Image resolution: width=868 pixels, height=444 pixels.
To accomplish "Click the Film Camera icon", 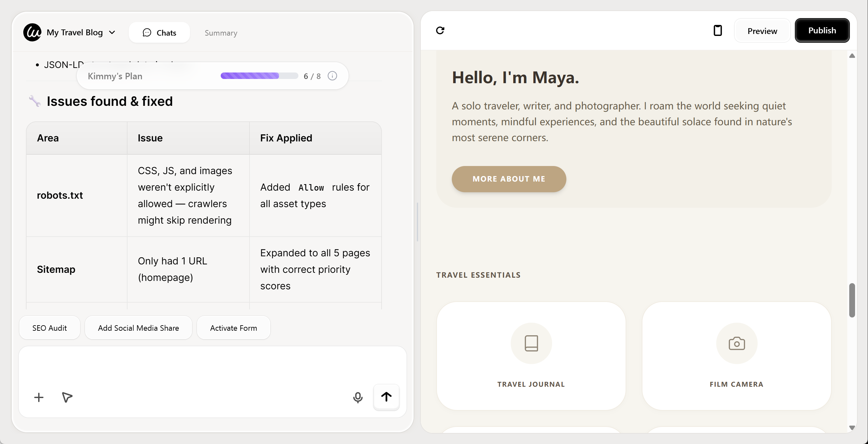I will (x=737, y=343).
